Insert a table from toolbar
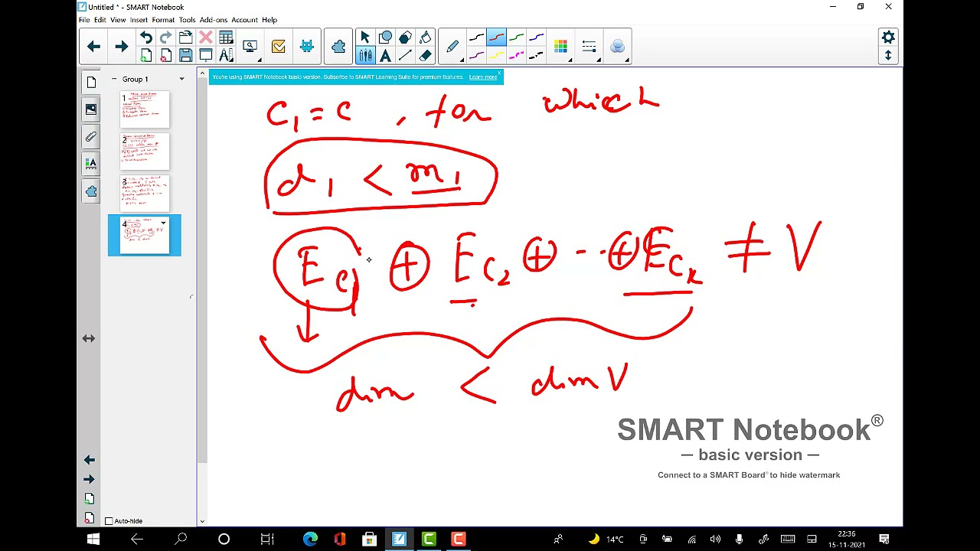Image resolution: width=980 pixels, height=551 pixels. pyautogui.click(x=226, y=37)
